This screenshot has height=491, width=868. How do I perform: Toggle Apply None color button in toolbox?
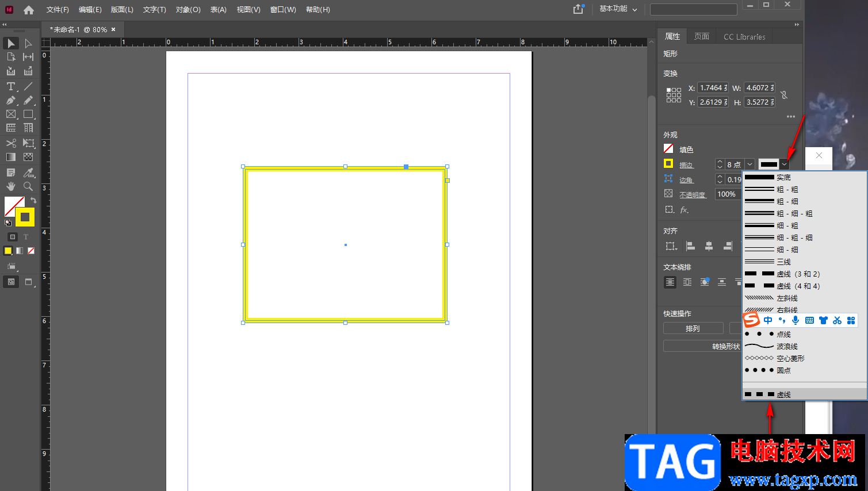[x=31, y=251]
